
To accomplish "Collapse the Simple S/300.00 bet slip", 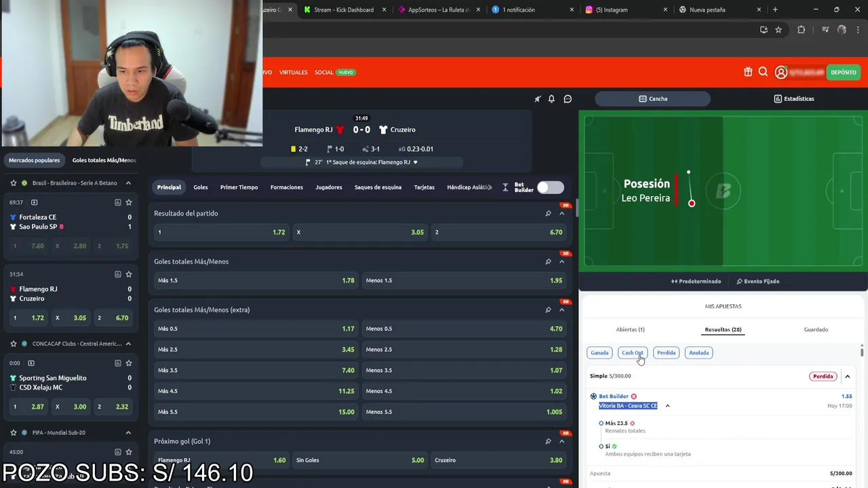I will point(847,376).
